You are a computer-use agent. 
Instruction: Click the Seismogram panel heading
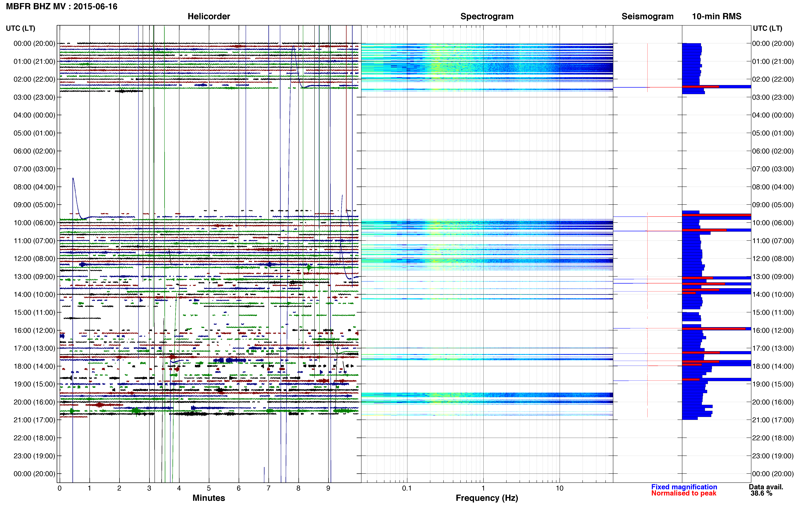coord(648,16)
